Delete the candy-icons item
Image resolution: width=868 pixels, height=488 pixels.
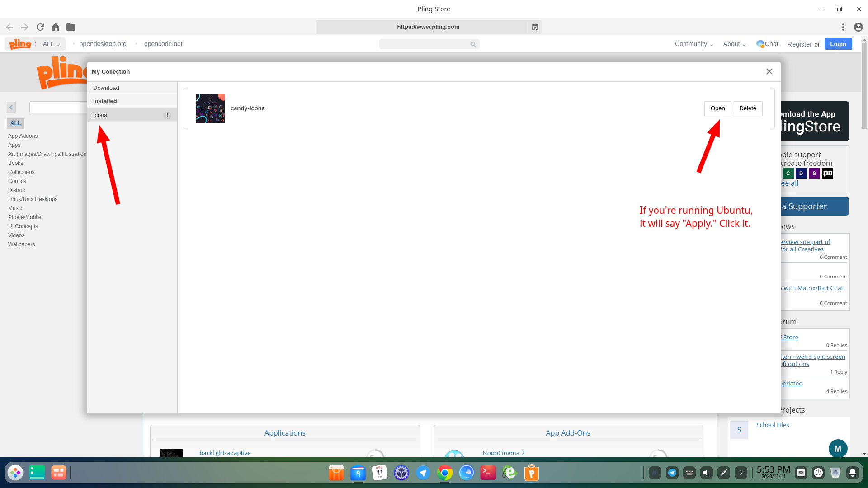point(748,108)
